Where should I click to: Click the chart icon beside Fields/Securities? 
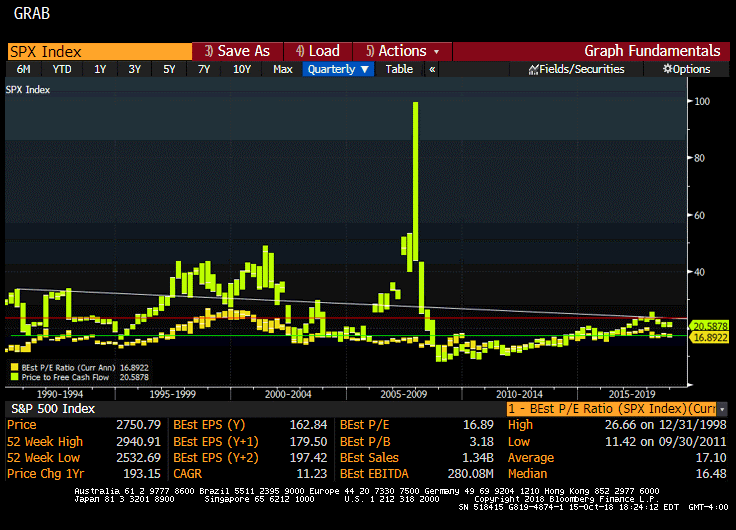(533, 70)
